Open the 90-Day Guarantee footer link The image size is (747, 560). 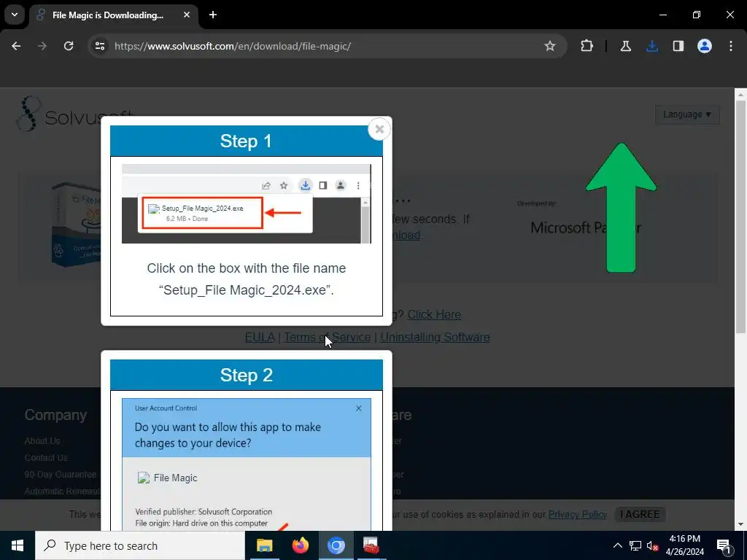pyautogui.click(x=61, y=474)
